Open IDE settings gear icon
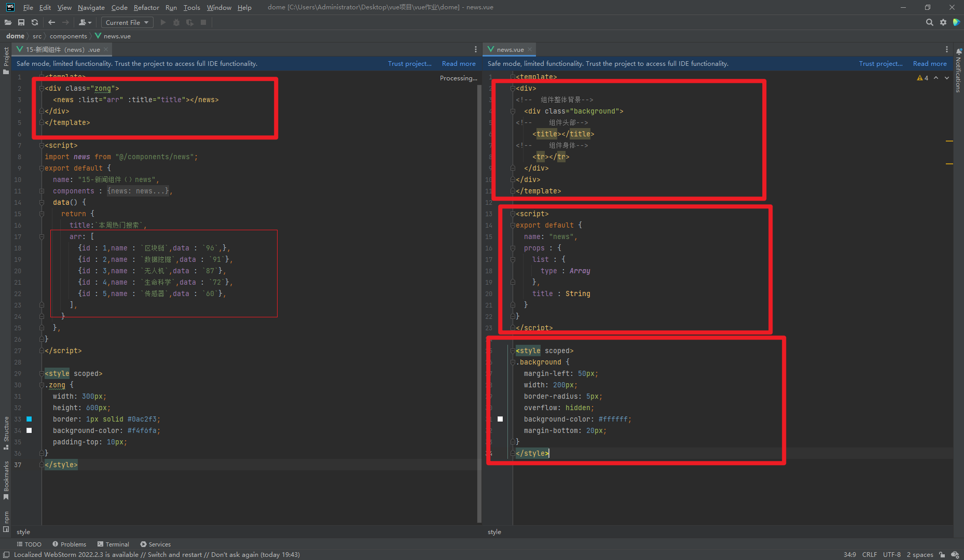 pyautogui.click(x=943, y=22)
